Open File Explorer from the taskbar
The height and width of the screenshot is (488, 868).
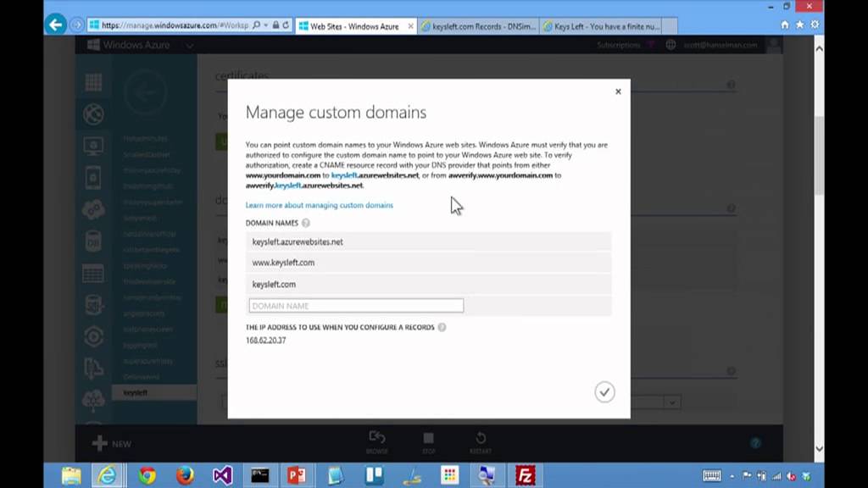pyautogui.click(x=71, y=476)
